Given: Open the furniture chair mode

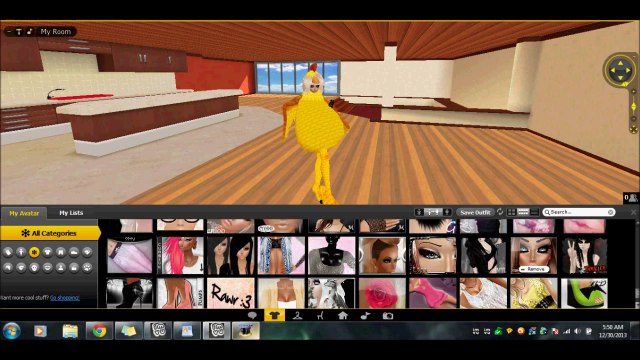Looking at the screenshot, I should (320, 316).
